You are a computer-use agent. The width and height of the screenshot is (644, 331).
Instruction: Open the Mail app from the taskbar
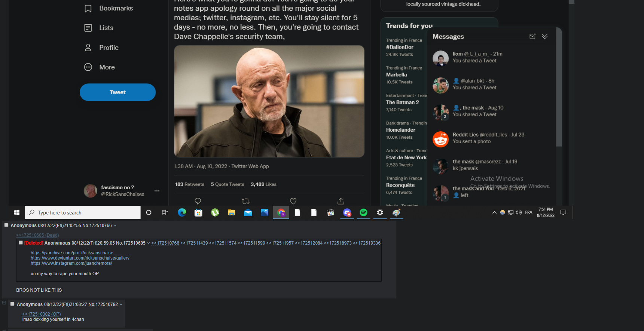[x=248, y=212]
